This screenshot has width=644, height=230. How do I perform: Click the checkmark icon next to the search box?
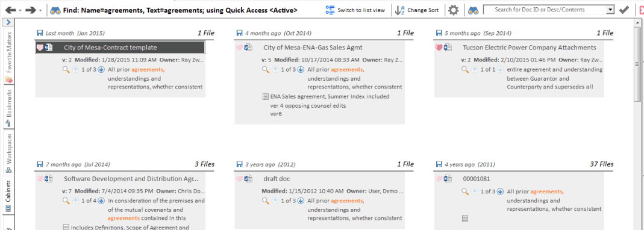tap(624, 10)
